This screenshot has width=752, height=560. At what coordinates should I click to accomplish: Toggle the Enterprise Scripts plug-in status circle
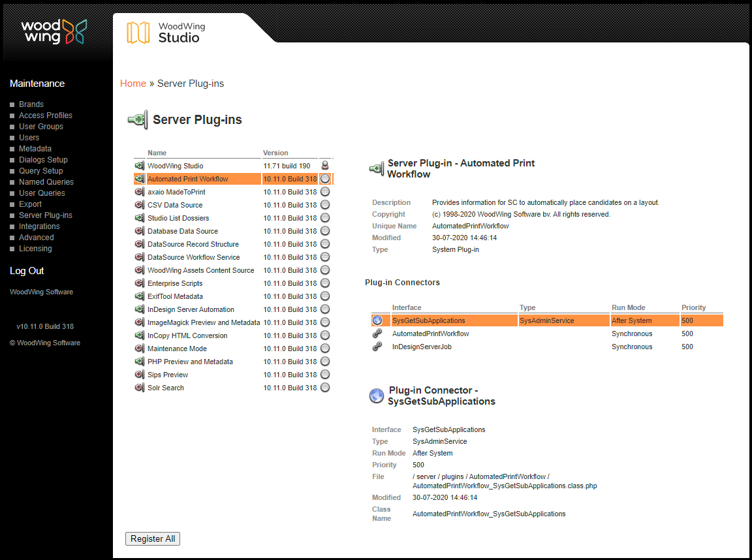[x=325, y=283]
